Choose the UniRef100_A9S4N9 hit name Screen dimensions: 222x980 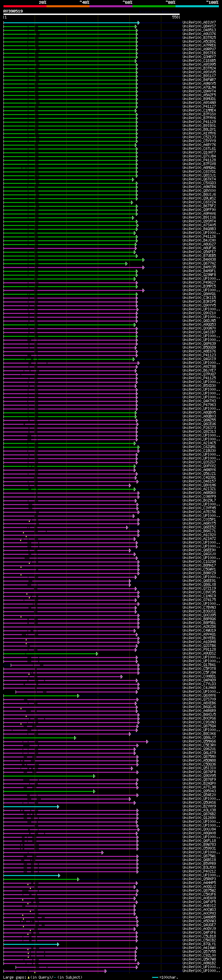click(x=199, y=103)
